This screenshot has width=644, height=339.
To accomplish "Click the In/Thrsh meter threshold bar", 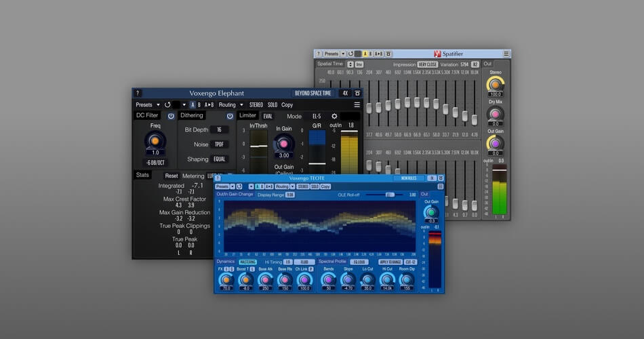I will pyautogui.click(x=259, y=146).
